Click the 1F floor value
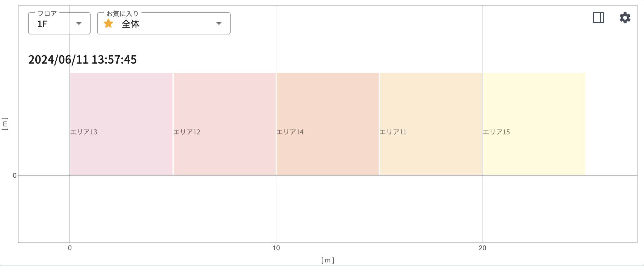 pos(42,24)
